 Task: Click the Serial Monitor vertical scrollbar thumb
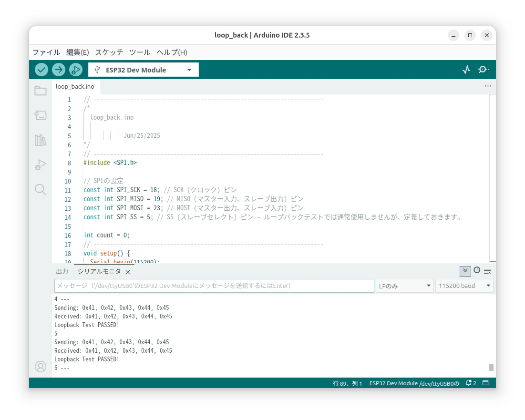click(x=491, y=367)
